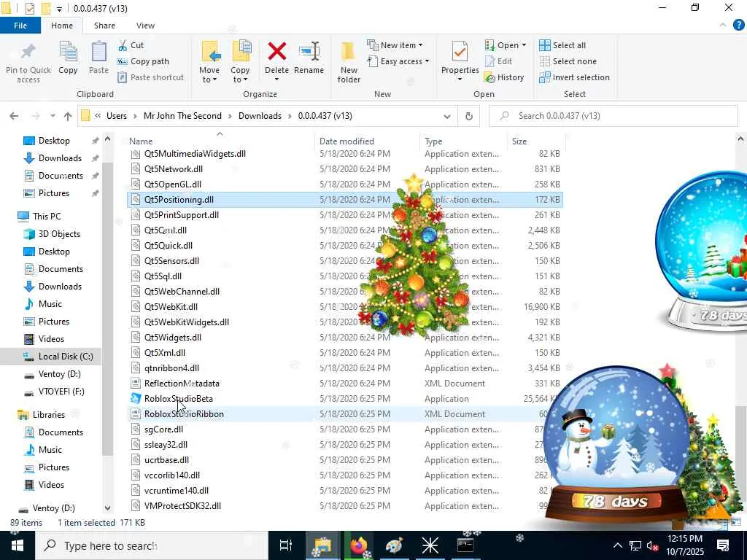
Task: Refresh the current folder
Action: click(x=469, y=116)
